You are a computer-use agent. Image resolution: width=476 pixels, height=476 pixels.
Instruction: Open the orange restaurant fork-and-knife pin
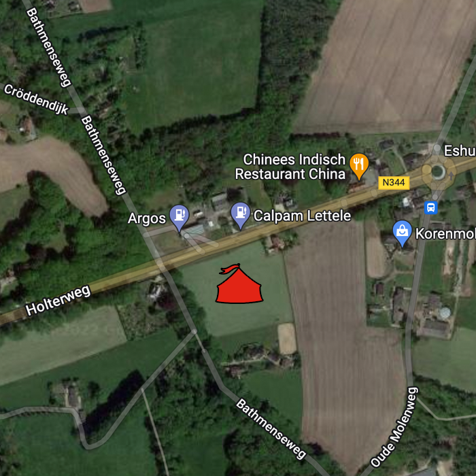(x=359, y=166)
